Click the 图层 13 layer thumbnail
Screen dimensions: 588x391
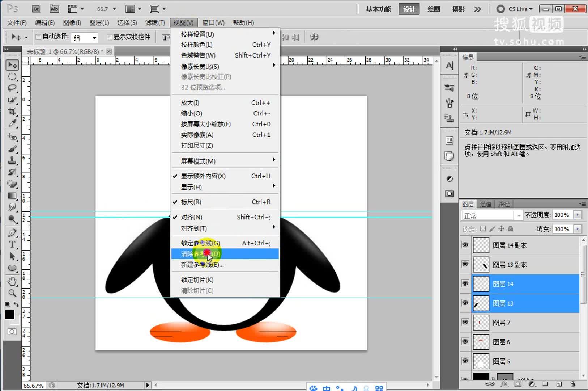tap(481, 303)
